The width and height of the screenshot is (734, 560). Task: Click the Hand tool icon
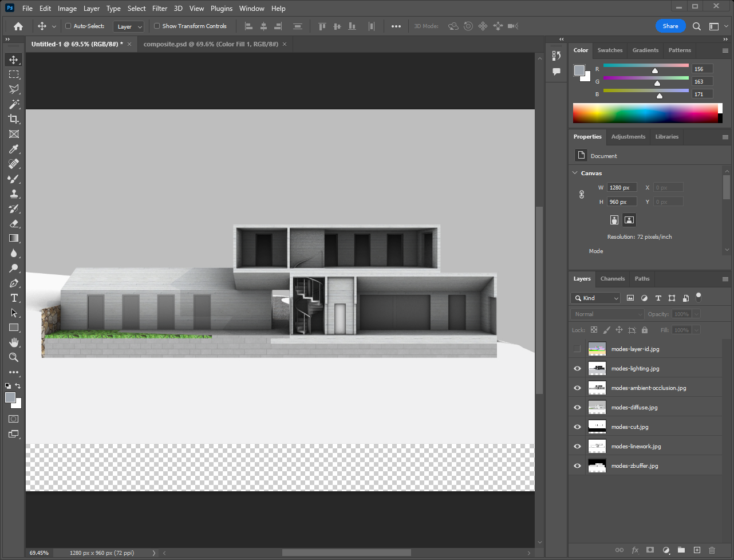pyautogui.click(x=14, y=342)
